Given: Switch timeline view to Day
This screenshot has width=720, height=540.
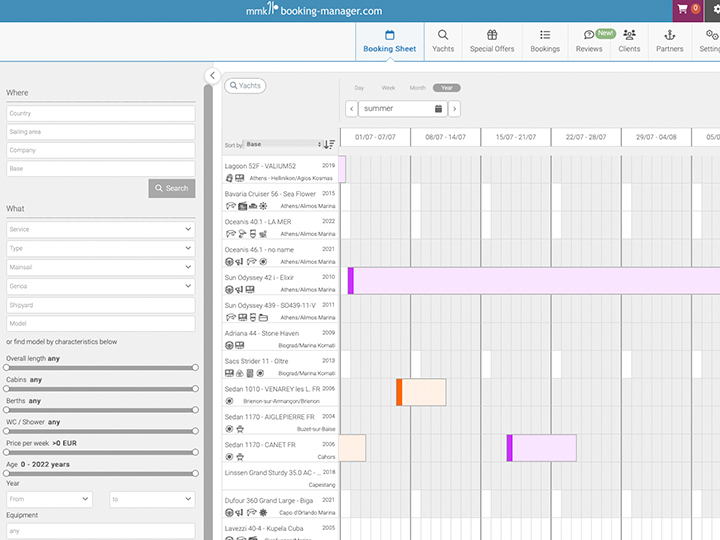Looking at the screenshot, I should coord(359,88).
